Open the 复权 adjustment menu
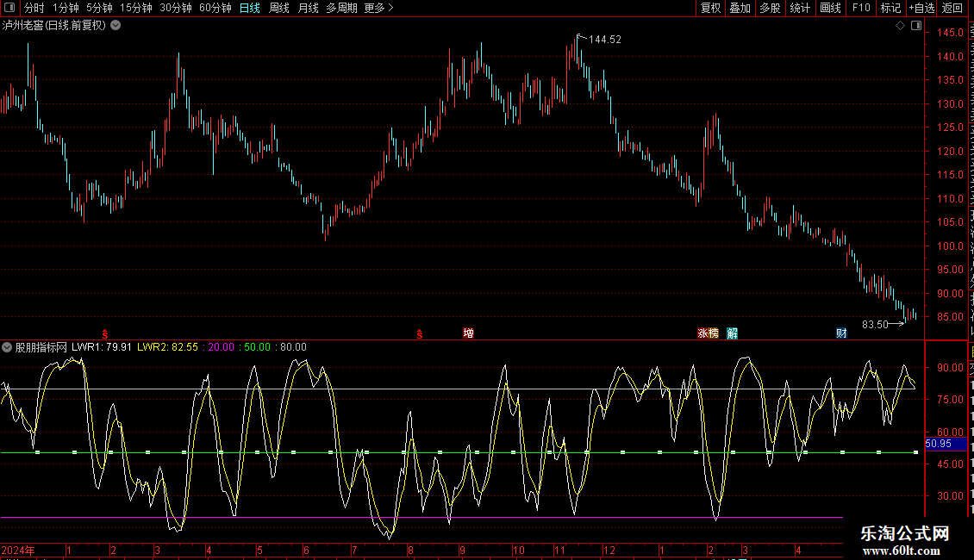The width and height of the screenshot is (974, 560). tap(710, 8)
